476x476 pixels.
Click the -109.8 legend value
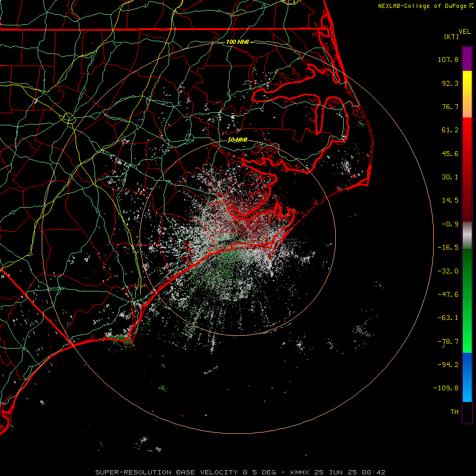click(x=446, y=388)
